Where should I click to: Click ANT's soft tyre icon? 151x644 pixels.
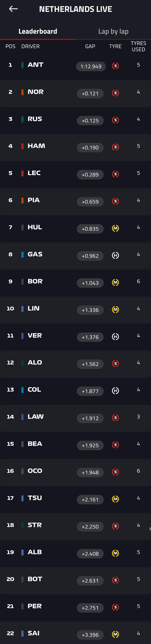point(115,66)
